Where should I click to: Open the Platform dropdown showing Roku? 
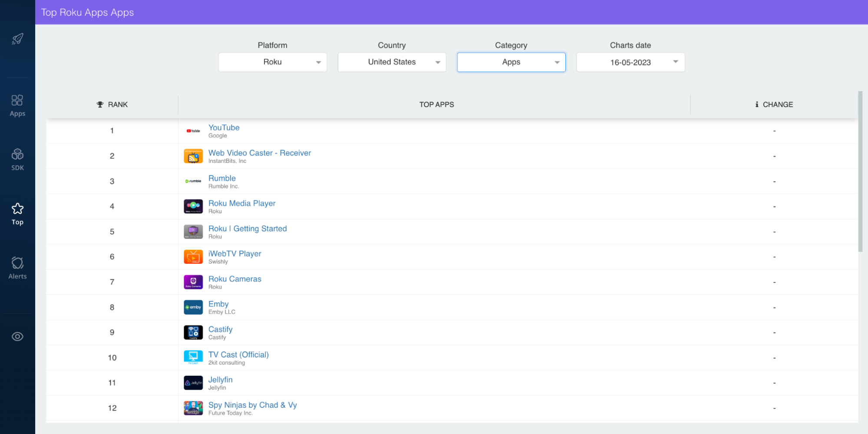pyautogui.click(x=273, y=62)
